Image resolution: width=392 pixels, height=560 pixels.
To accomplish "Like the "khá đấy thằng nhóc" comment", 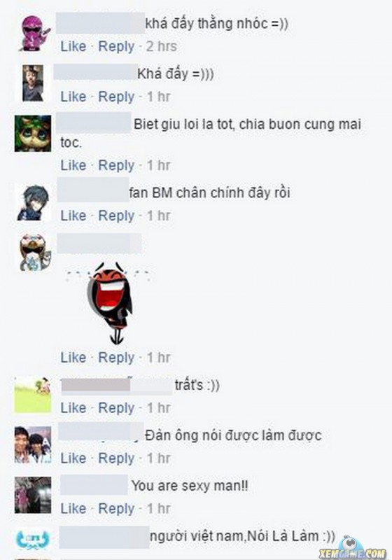I will [x=73, y=46].
